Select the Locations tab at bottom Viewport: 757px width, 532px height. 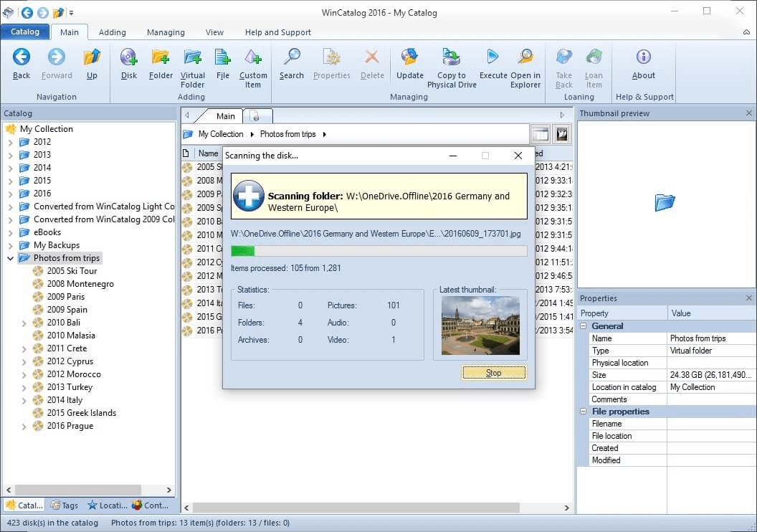click(x=108, y=505)
